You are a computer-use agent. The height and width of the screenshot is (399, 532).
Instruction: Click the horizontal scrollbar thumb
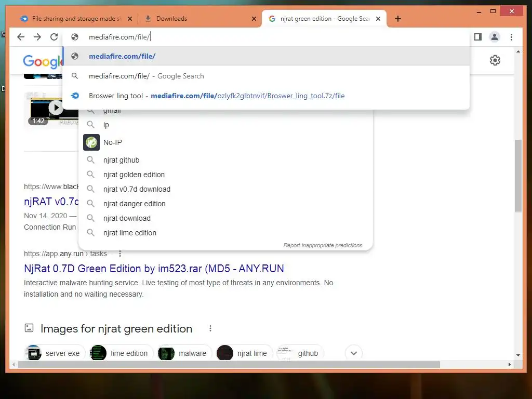pos(229,364)
